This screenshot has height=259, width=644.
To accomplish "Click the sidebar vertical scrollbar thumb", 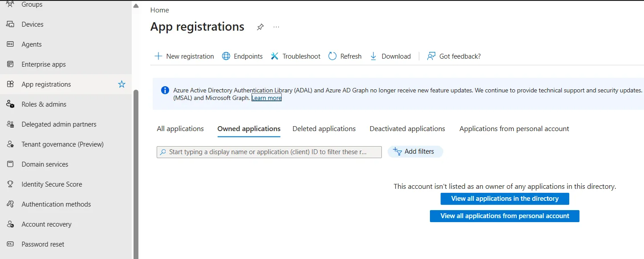I will (x=136, y=174).
